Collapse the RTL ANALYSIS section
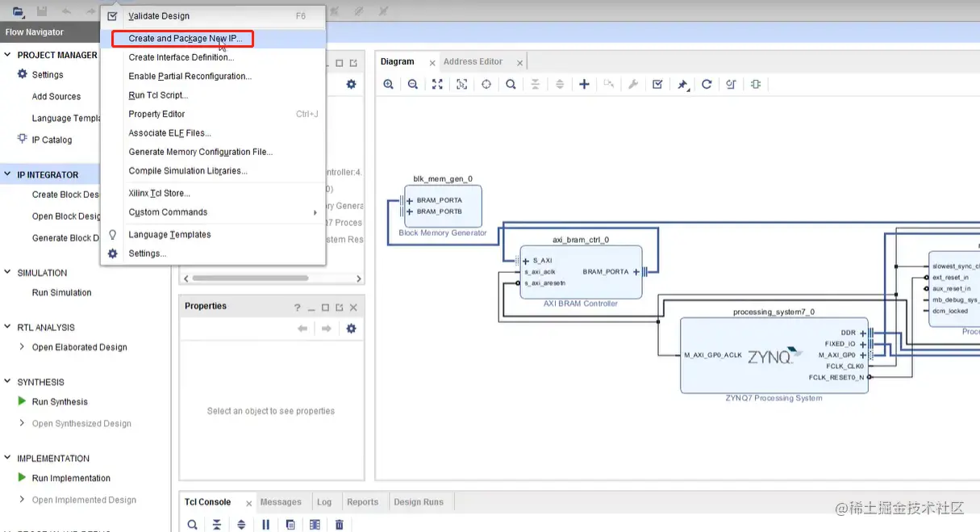The image size is (980, 532). (x=8, y=328)
